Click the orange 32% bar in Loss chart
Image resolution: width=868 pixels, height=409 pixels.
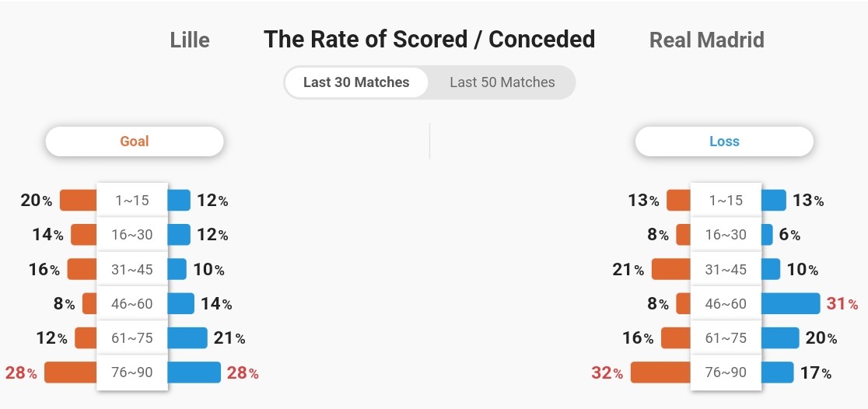(x=660, y=372)
